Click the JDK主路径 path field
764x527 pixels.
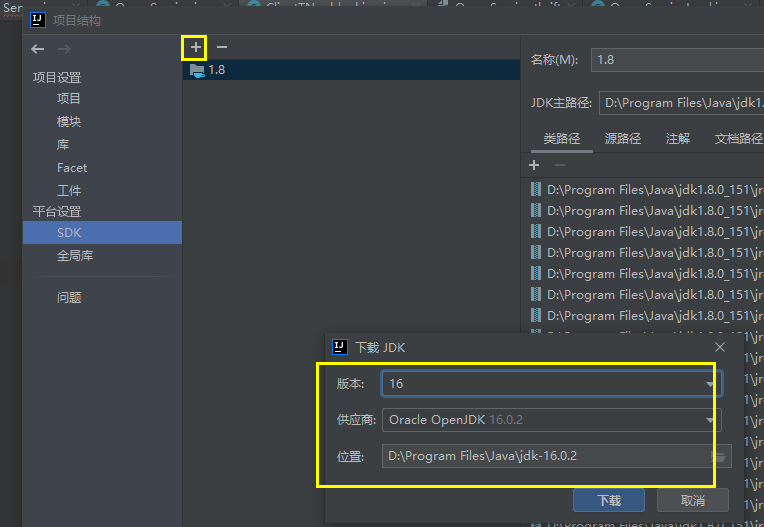[x=681, y=103]
